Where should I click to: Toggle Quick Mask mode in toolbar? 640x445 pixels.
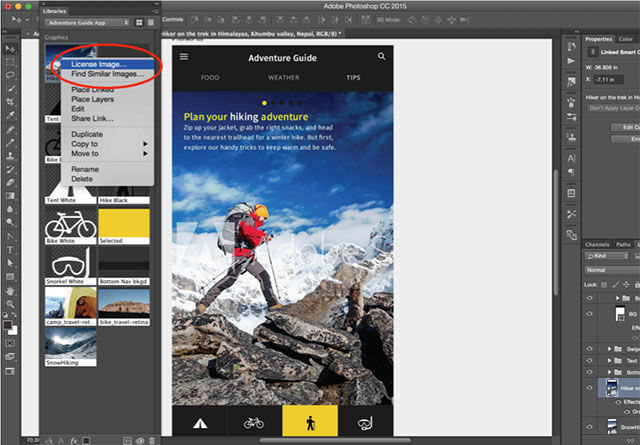coord(10,343)
